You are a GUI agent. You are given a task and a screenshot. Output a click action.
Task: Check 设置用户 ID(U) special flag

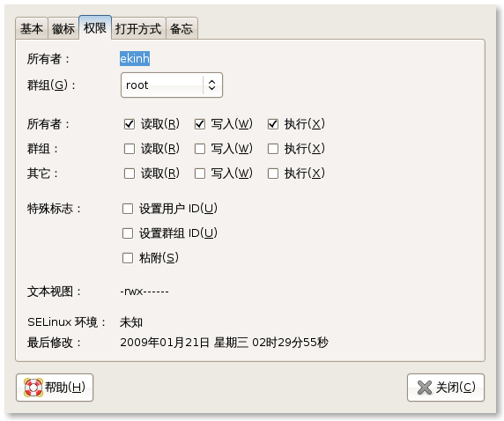tap(128, 209)
